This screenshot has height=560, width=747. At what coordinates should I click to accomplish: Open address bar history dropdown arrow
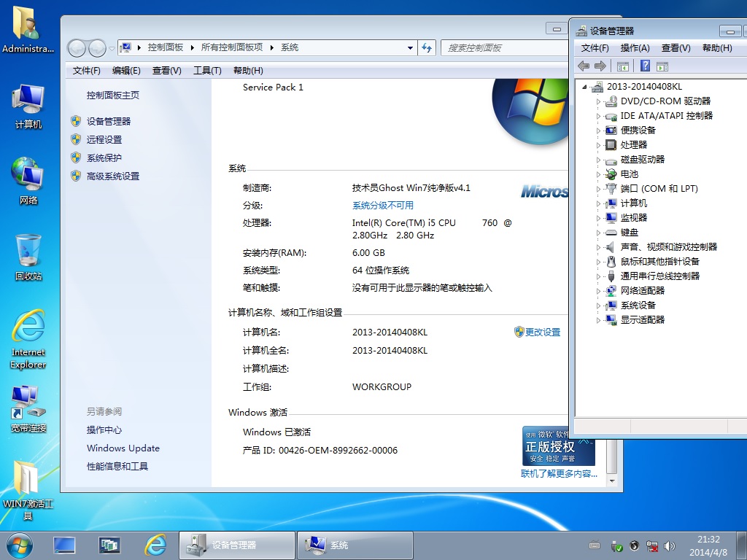tap(410, 47)
